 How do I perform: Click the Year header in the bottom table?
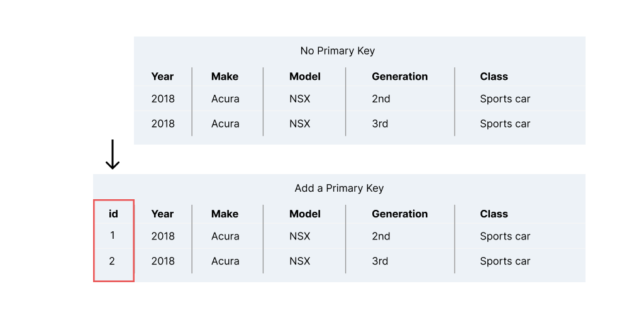pos(162,214)
